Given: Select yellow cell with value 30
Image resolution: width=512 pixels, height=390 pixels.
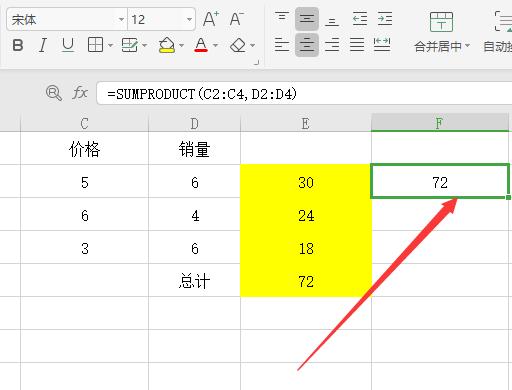Looking at the screenshot, I should (306, 182).
